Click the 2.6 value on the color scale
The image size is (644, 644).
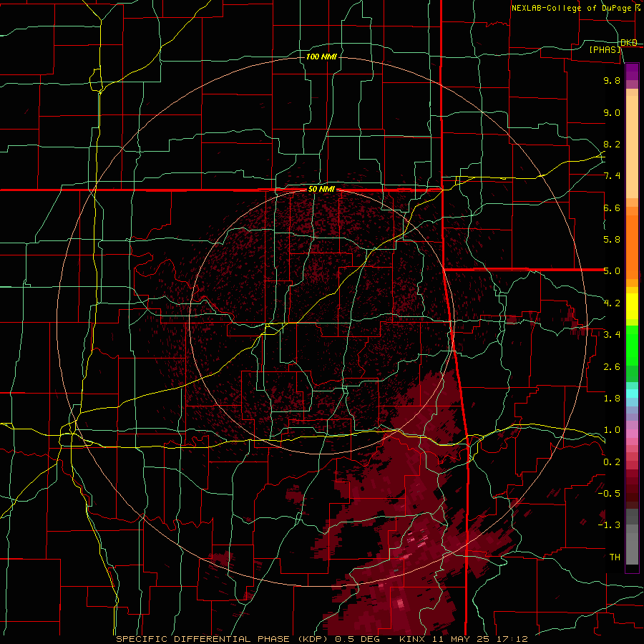pyautogui.click(x=612, y=367)
